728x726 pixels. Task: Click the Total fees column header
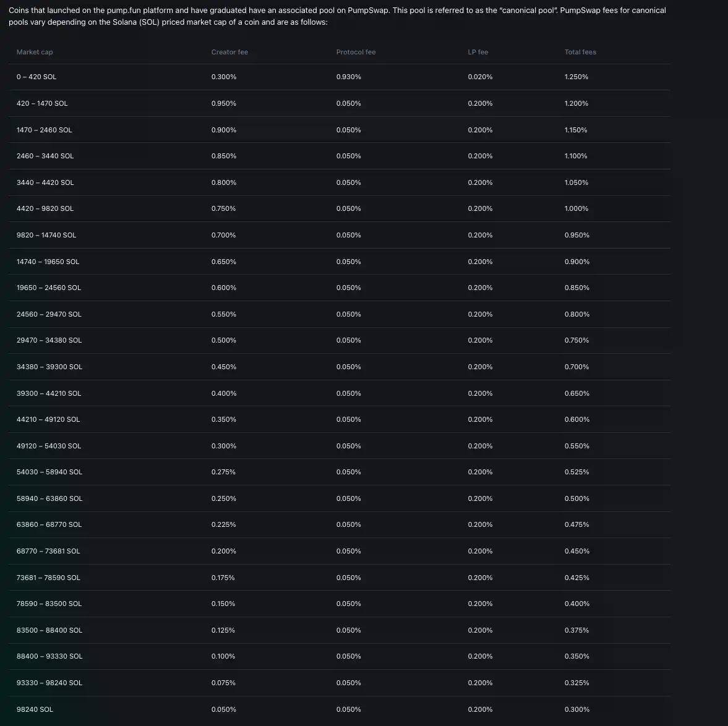point(580,52)
